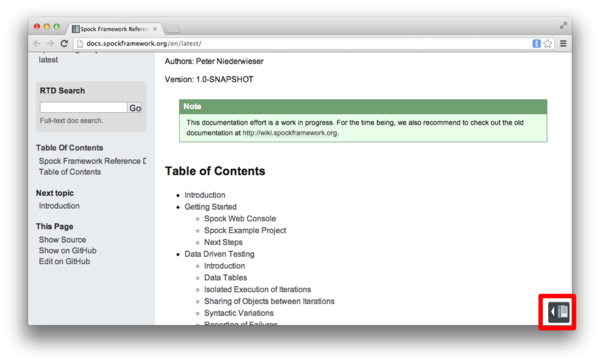Click the browser forward arrow
The width and height of the screenshot is (600, 364).
[51, 43]
